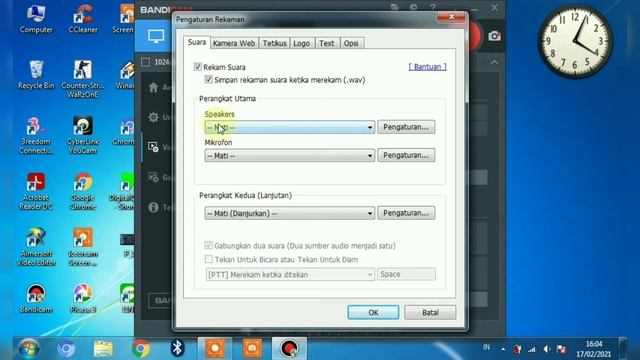Open the Computer desktop icon
Viewport: 640px width, 360px height.
point(36,19)
